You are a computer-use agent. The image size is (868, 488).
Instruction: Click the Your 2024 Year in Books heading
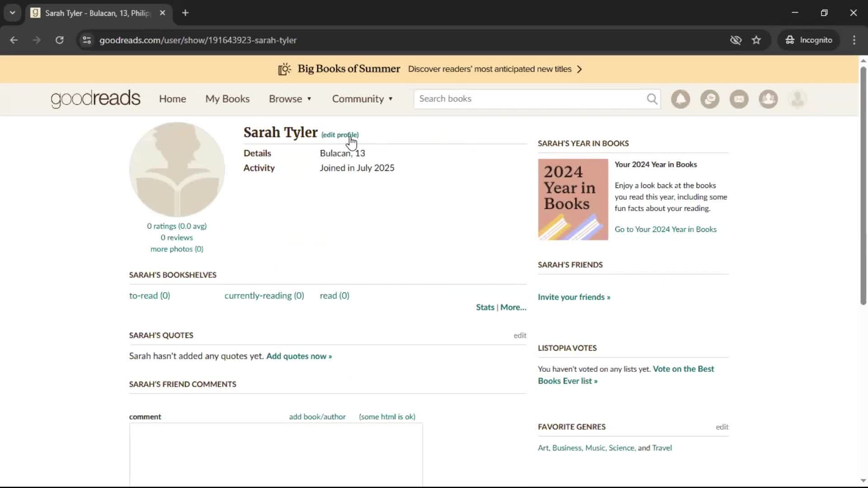click(656, 164)
